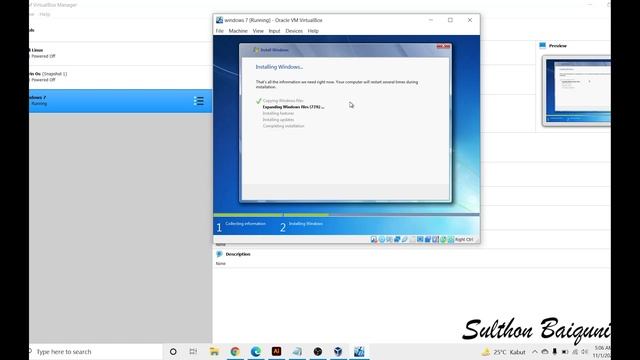Open the Machine menu
Screen dimensions: 640x360
[238, 31]
